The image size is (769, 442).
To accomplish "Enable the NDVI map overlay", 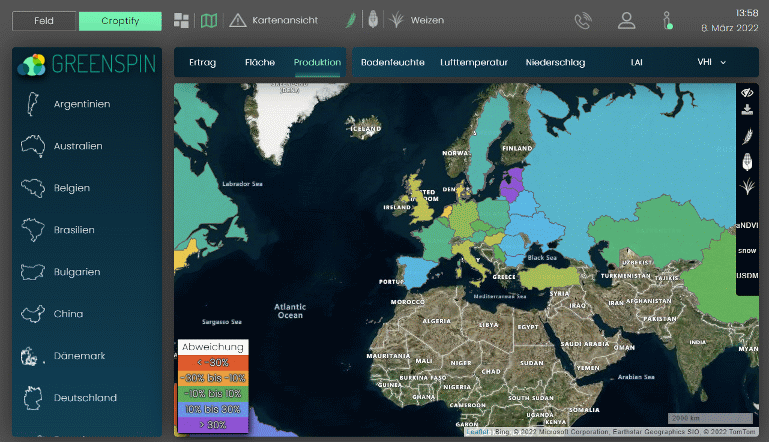I will pos(747,225).
